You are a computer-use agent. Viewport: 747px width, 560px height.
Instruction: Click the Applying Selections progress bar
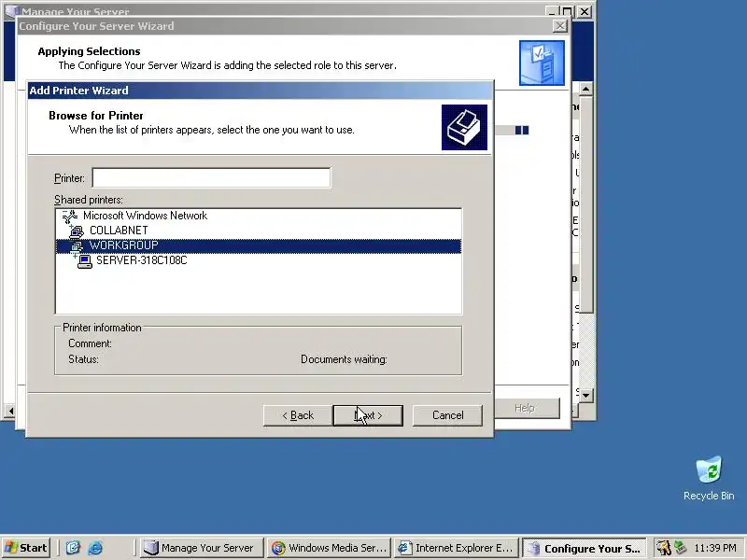pyautogui.click(x=512, y=130)
